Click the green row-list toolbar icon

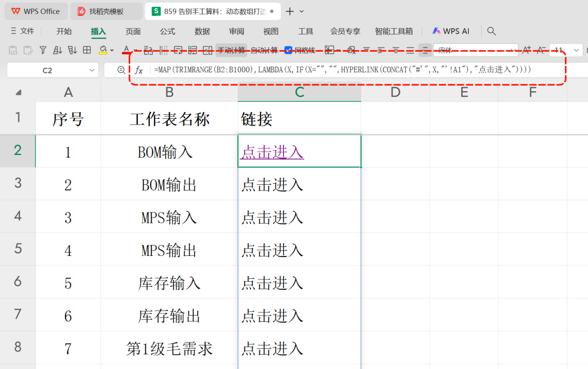point(192,50)
